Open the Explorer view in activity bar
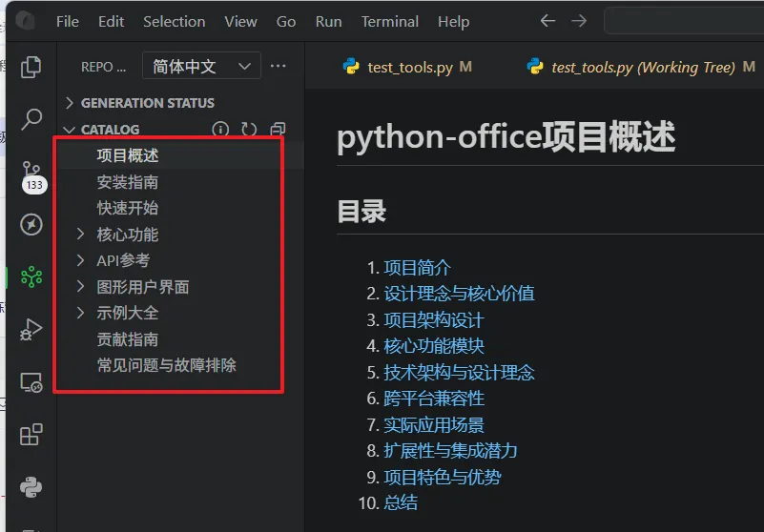 [x=31, y=67]
